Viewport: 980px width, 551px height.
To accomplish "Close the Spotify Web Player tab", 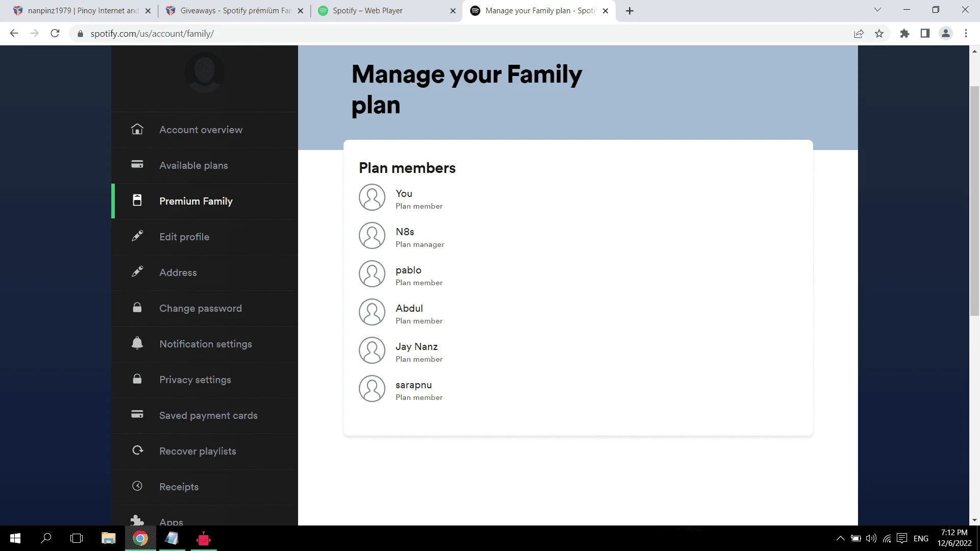I will pyautogui.click(x=453, y=11).
